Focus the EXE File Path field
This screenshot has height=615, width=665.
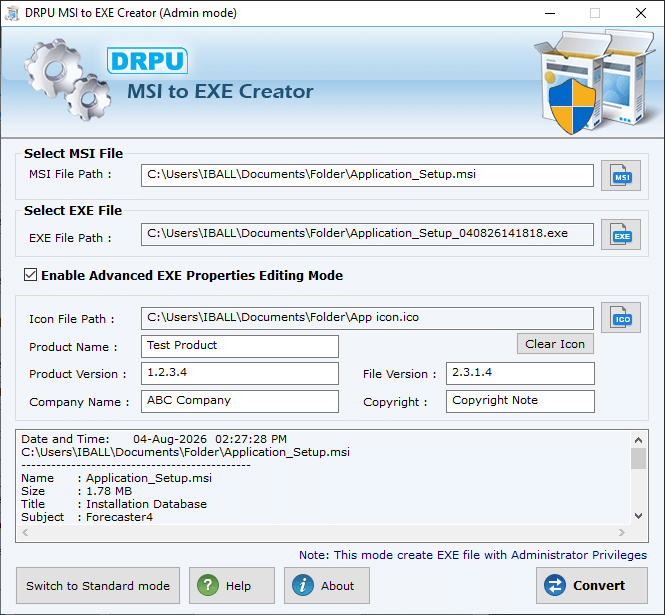(x=367, y=234)
